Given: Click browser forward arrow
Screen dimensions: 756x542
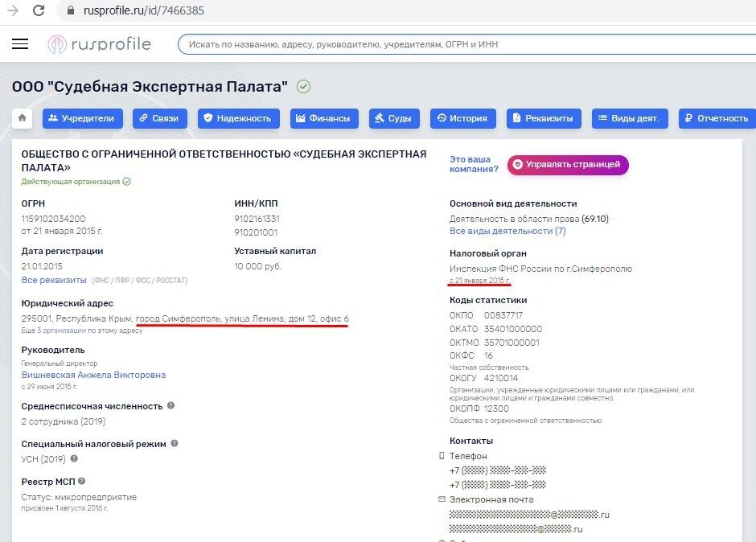Looking at the screenshot, I should (x=12, y=10).
